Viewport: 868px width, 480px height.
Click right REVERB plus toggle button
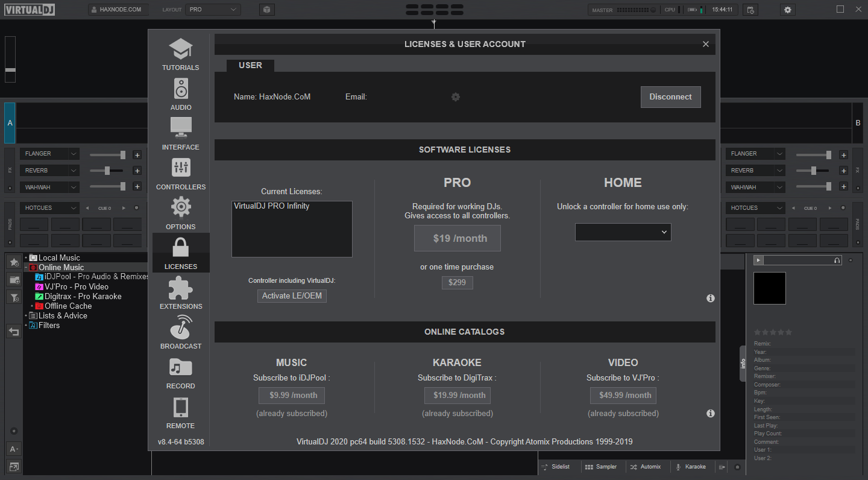843,171
